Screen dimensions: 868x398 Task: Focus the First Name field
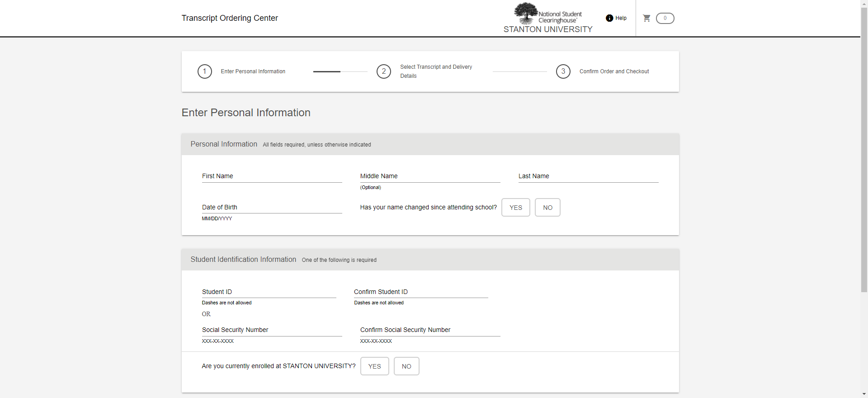[272, 176]
